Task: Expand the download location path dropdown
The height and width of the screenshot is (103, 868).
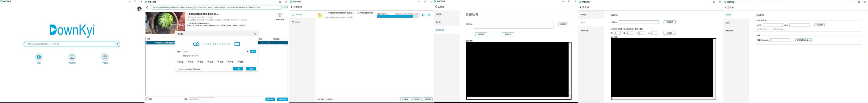Action: pos(248,52)
